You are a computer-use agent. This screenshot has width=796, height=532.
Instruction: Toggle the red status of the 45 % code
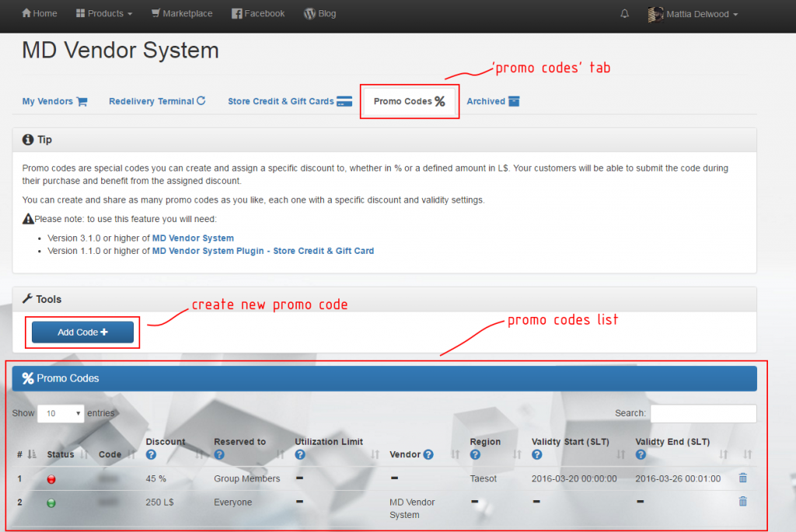(x=51, y=479)
